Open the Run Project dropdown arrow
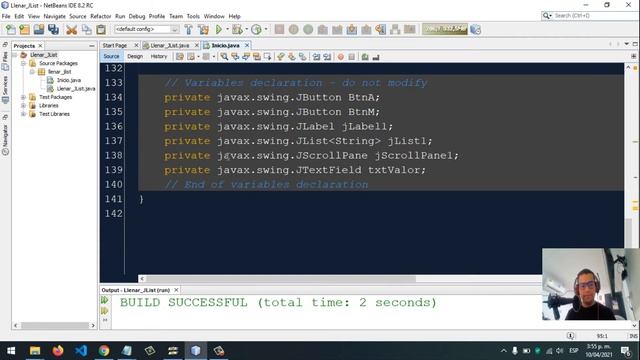 pos(227,29)
